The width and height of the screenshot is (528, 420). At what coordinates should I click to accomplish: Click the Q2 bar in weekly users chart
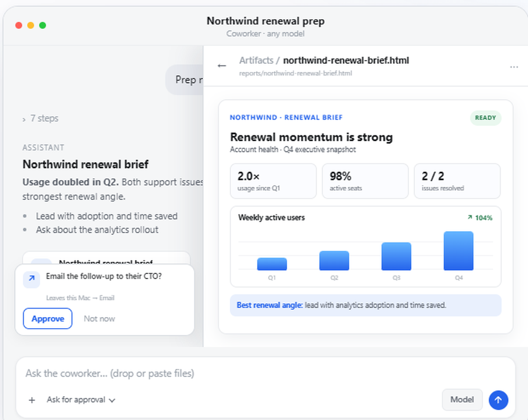334,261
